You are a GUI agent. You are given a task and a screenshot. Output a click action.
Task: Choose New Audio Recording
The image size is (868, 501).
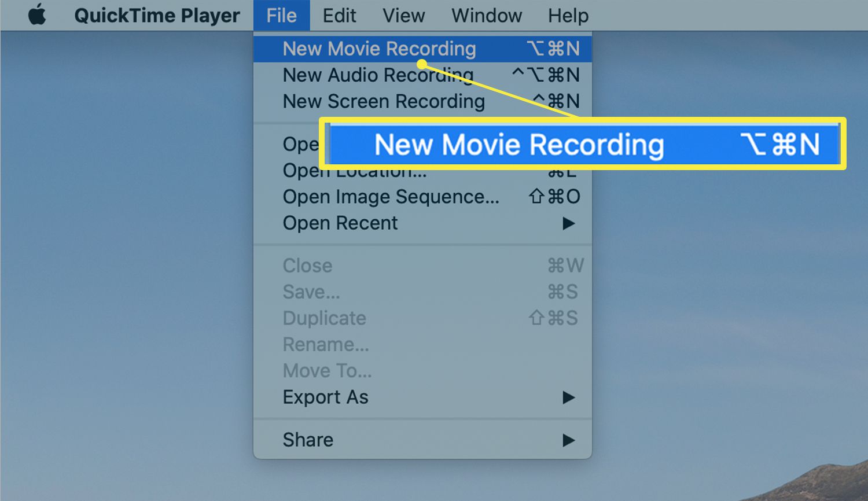(422, 75)
